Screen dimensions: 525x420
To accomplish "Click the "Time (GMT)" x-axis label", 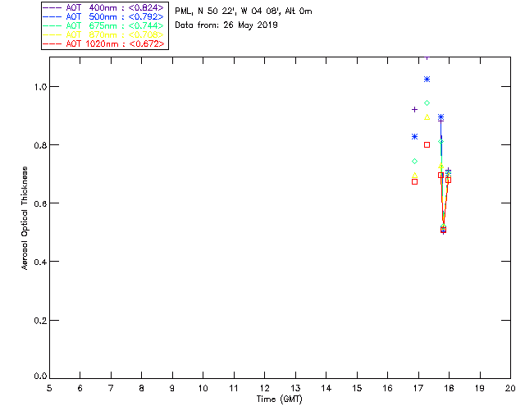I will (279, 399).
